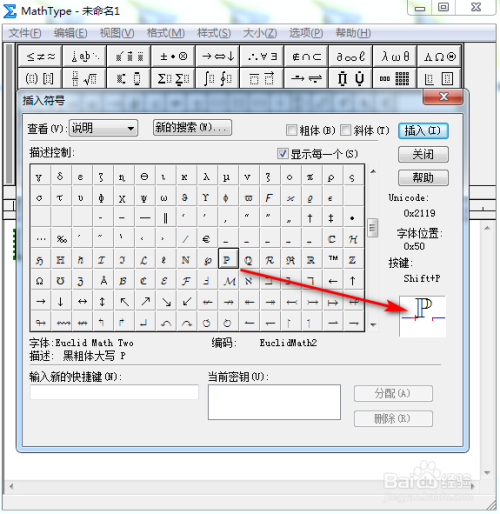Open the underbar and overbar templates palette
Viewport: 500px width, 514px height.
pos(262,79)
